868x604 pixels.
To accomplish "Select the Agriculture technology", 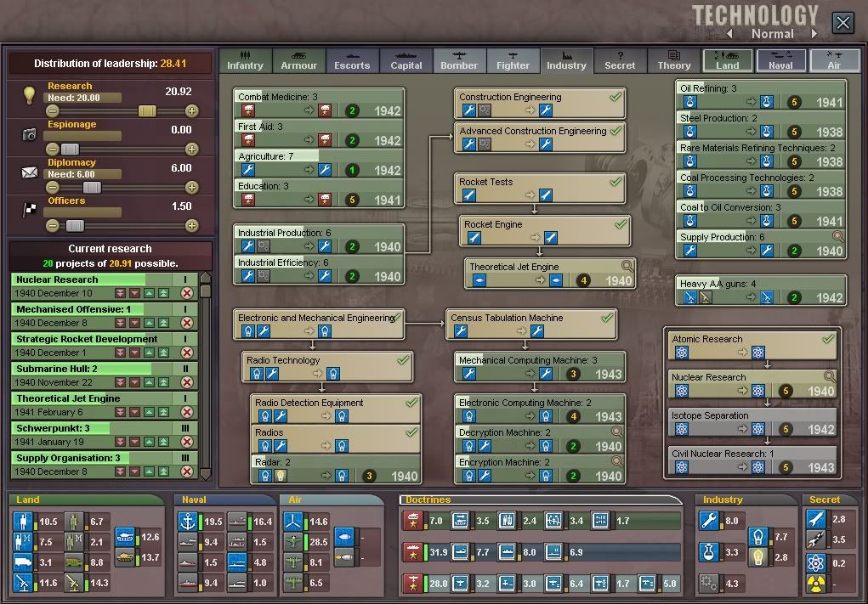I will [319, 163].
